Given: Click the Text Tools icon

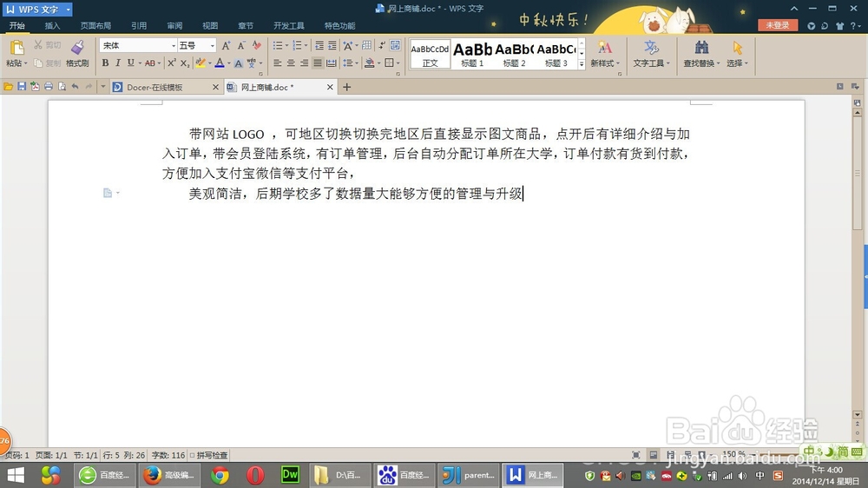Looking at the screenshot, I should click(x=651, y=48).
